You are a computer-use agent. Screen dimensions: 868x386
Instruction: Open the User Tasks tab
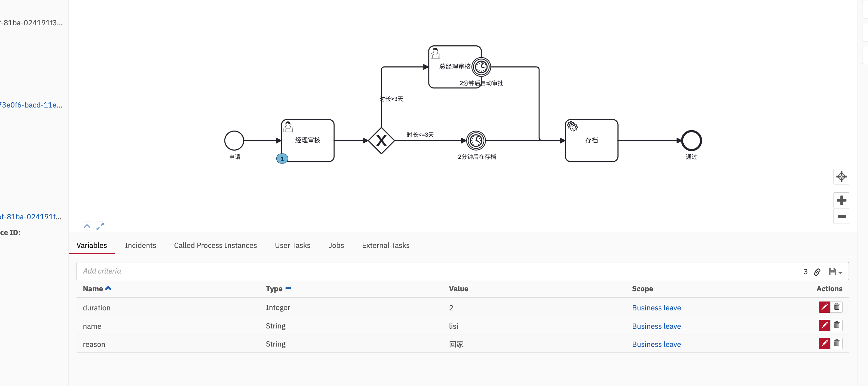point(292,245)
